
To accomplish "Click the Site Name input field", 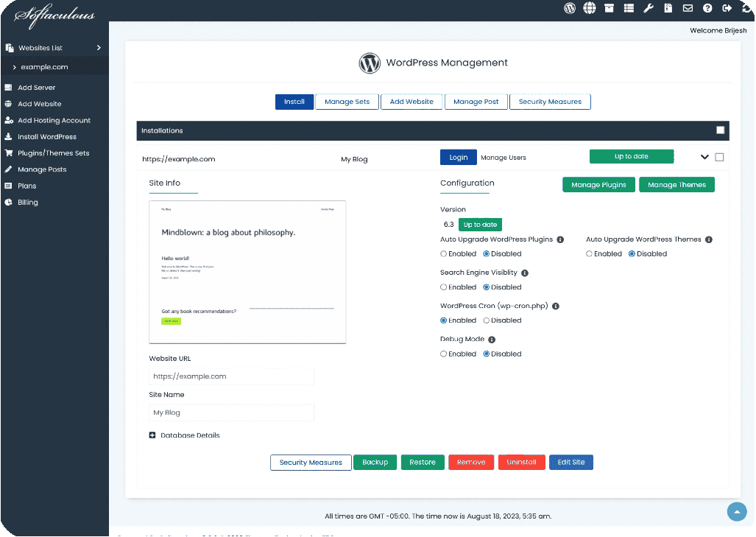I will [x=231, y=413].
